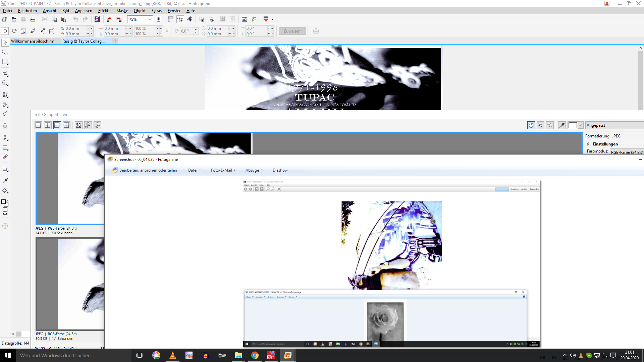Open the white color swatch picker
Viewport: 644px width, 362px height.
(573, 125)
